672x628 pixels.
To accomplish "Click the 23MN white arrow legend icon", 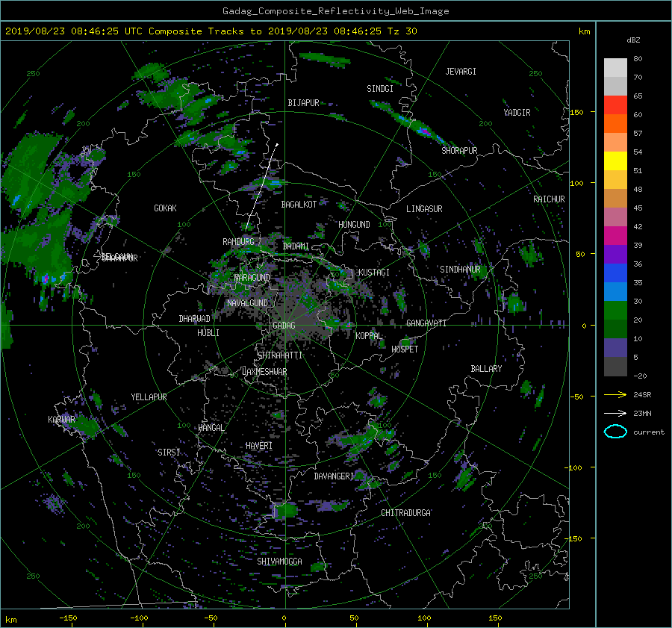I will tap(615, 413).
